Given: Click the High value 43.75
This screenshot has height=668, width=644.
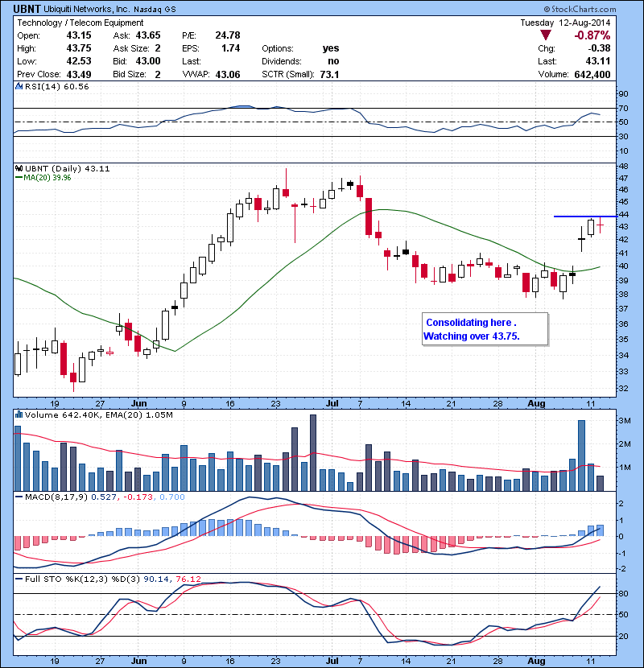Looking at the screenshot, I should click(x=79, y=48).
